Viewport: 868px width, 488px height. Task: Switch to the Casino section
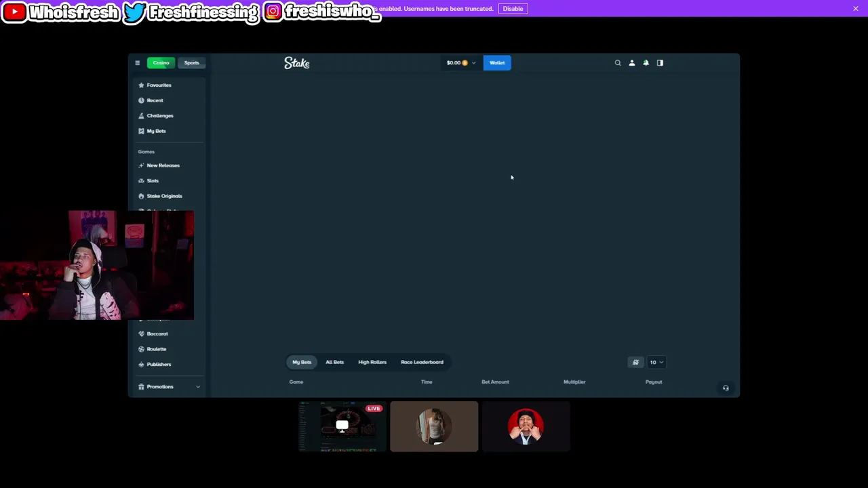click(161, 63)
